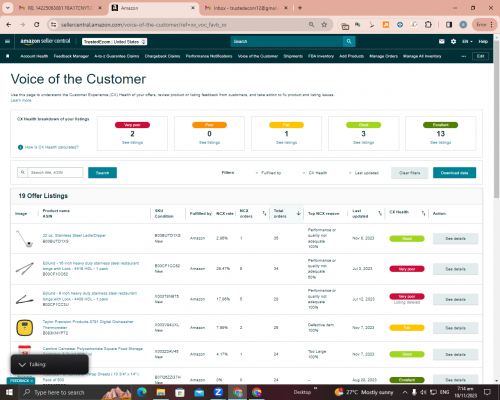This screenshot has width=500, height=400.
Task: Open Manage Orders in navigation bar
Action: click(383, 56)
